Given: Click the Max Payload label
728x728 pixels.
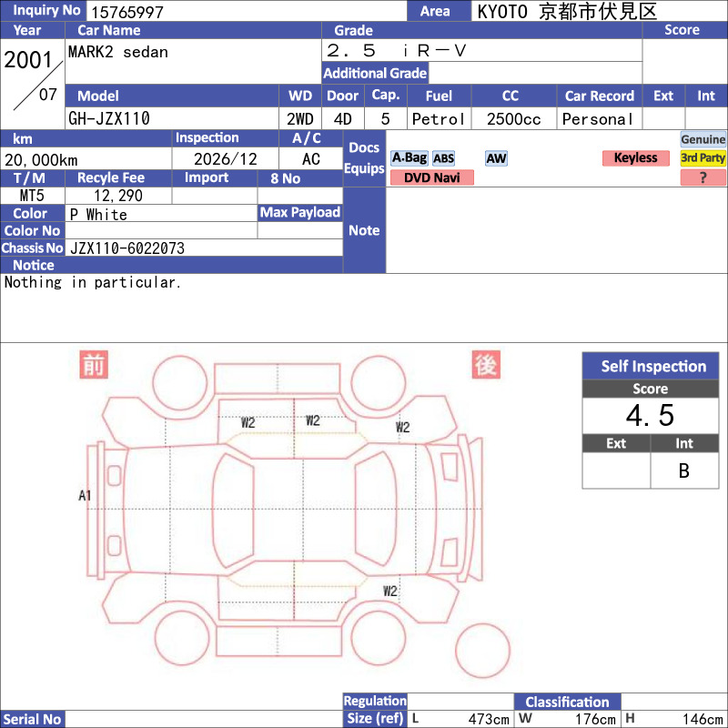Looking at the screenshot, I should coord(300,213).
